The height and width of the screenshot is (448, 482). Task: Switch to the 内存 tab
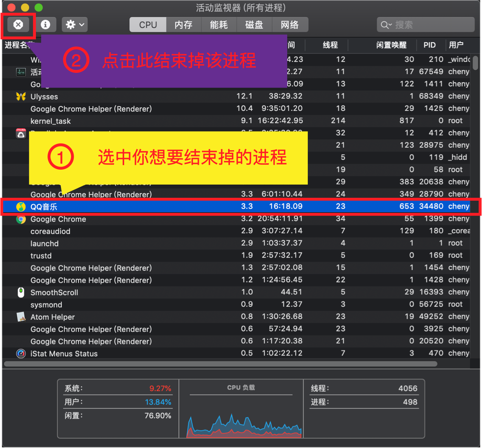click(184, 25)
